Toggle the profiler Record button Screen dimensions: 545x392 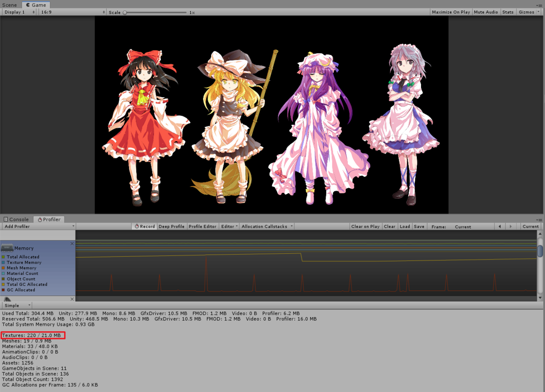tap(144, 226)
